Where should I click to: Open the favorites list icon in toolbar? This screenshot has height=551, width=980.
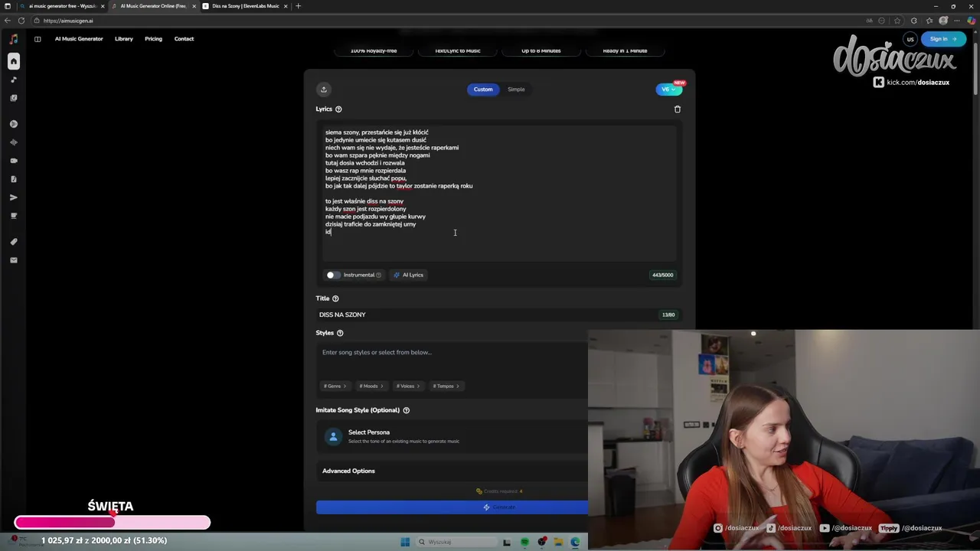point(929,21)
